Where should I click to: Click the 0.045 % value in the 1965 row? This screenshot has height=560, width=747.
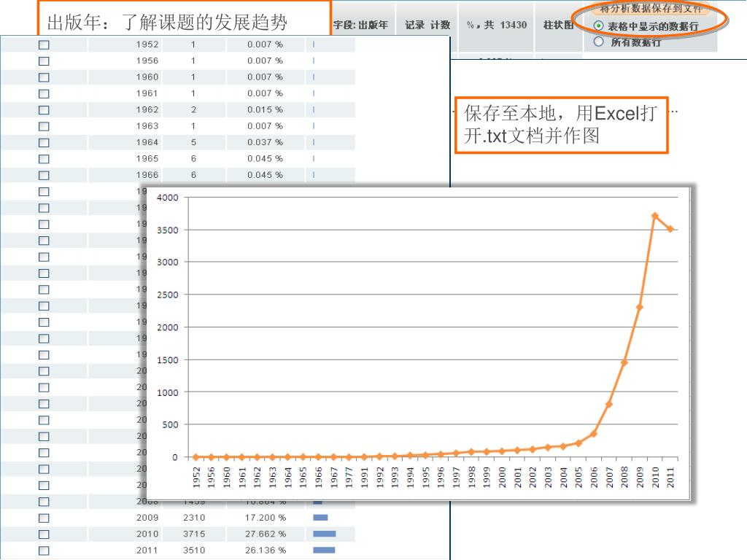265,158
